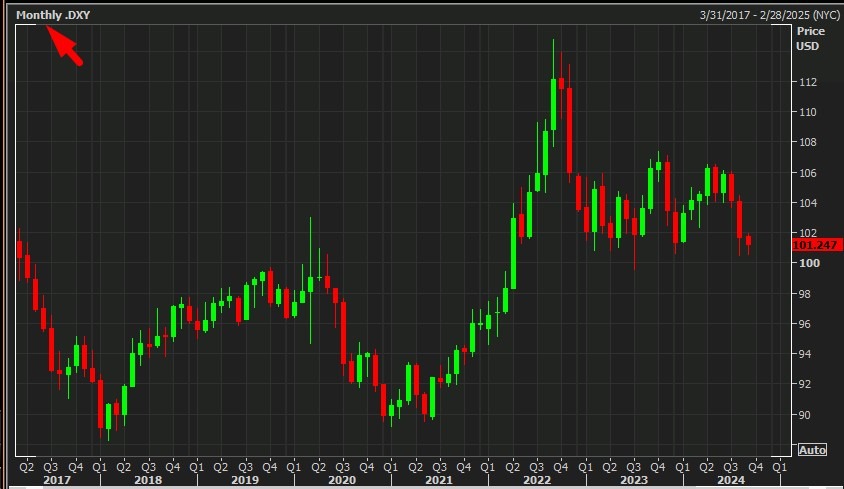Viewport: 844px width, 489px height.
Task: Click the 2018 year label on time axis
Action: pos(148,480)
